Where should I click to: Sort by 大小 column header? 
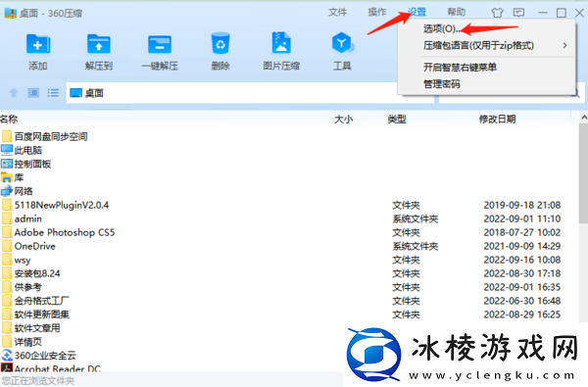(344, 120)
